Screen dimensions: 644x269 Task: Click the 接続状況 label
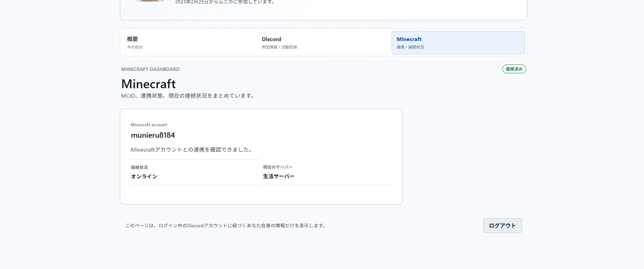(139, 168)
